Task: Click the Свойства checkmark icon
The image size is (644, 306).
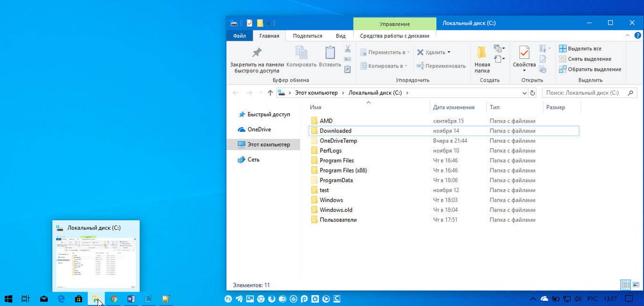Action: pos(524,53)
